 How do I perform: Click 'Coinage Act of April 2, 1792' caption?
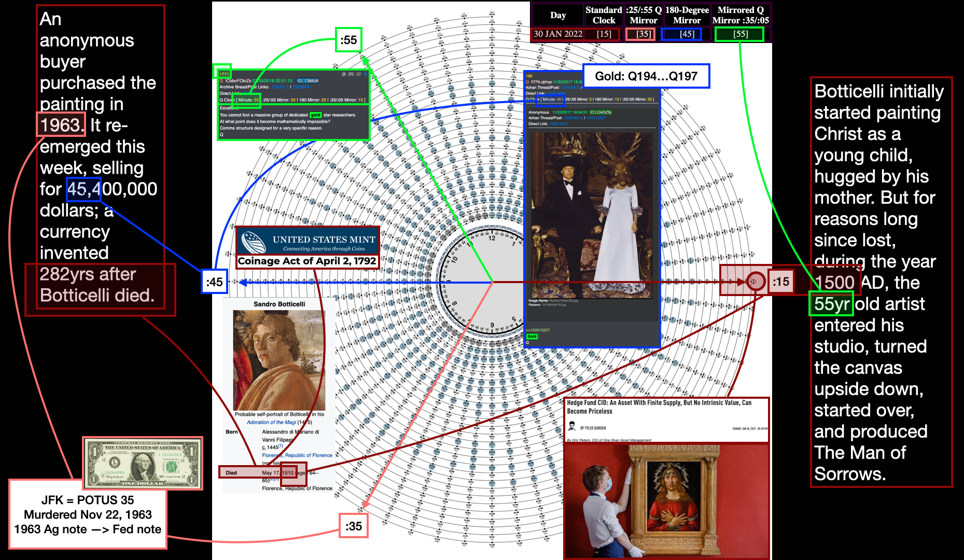point(307,261)
